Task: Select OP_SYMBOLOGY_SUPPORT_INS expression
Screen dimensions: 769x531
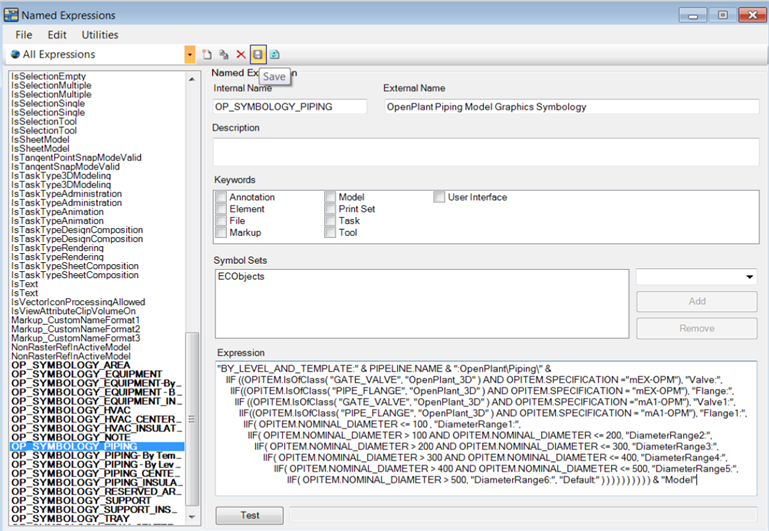Action: (x=96, y=509)
